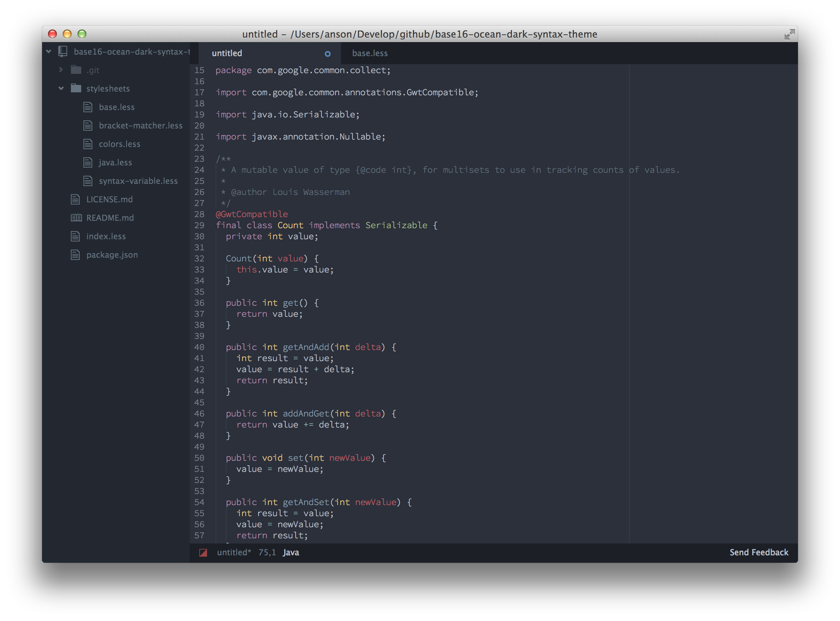Click the 75,1 cursor position indicator
Image resolution: width=840 pixels, height=621 pixels.
click(267, 552)
